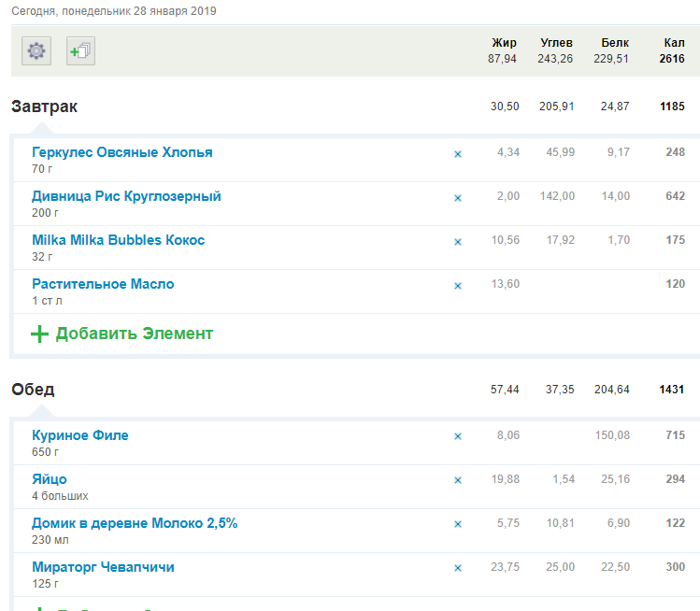Screen dimensions: 700x611
Task: Click the copy meal plus icon
Action: [x=80, y=51]
